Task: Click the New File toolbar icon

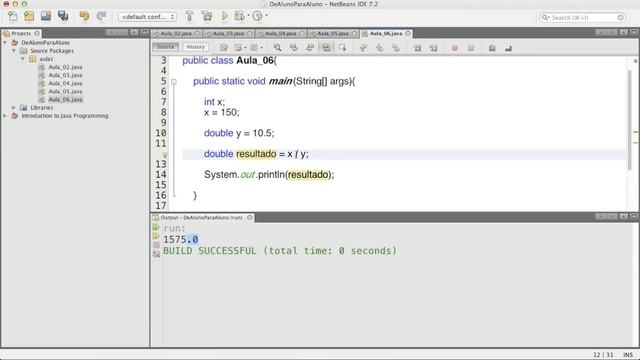Action: (13, 16)
